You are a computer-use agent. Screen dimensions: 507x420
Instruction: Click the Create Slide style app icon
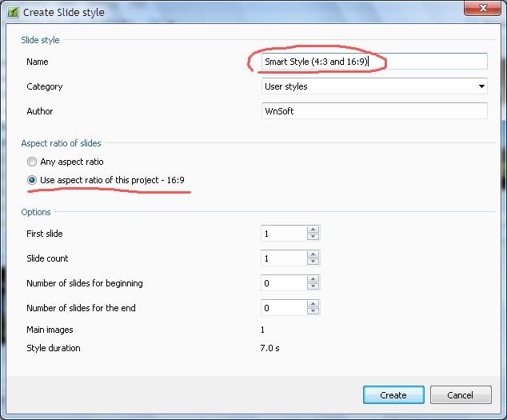pyautogui.click(x=13, y=12)
